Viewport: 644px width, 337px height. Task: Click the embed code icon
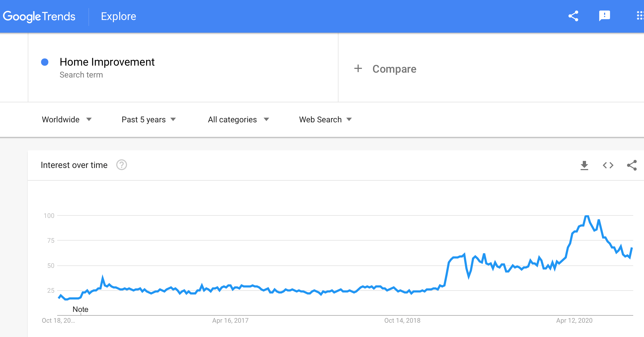pos(608,165)
